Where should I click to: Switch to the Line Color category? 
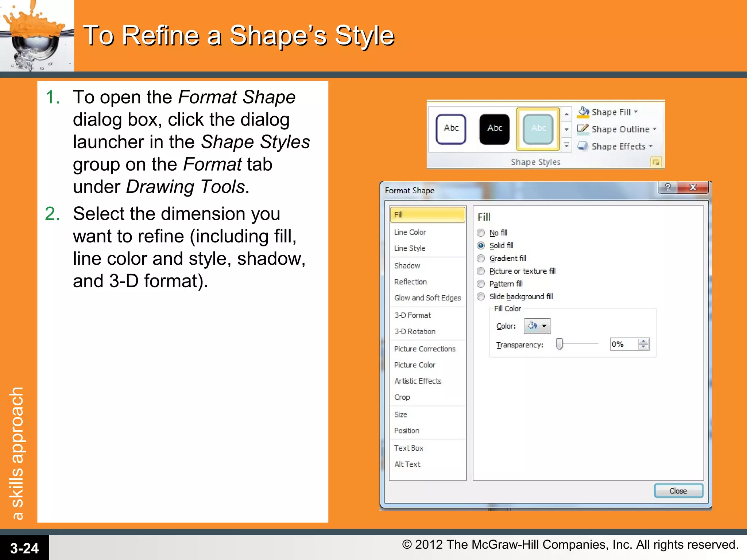(x=410, y=232)
